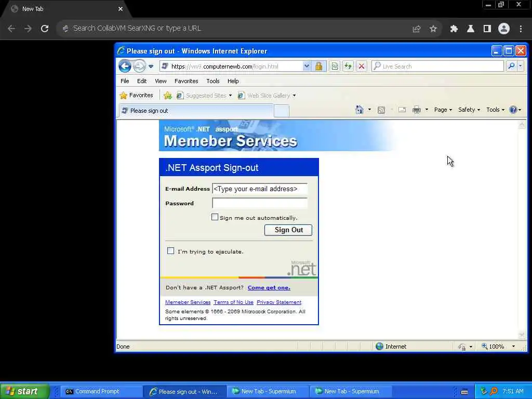This screenshot has width=532, height=399.
Task: Click outer browser bookmark star icon
Action: [x=433, y=29]
